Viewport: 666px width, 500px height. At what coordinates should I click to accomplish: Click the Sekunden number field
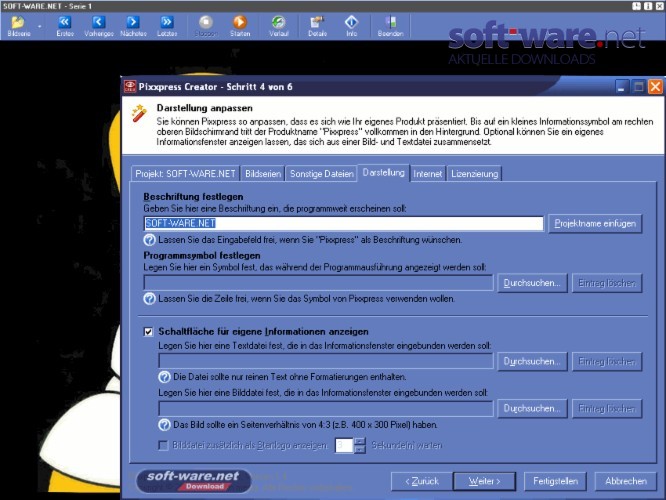pos(344,445)
